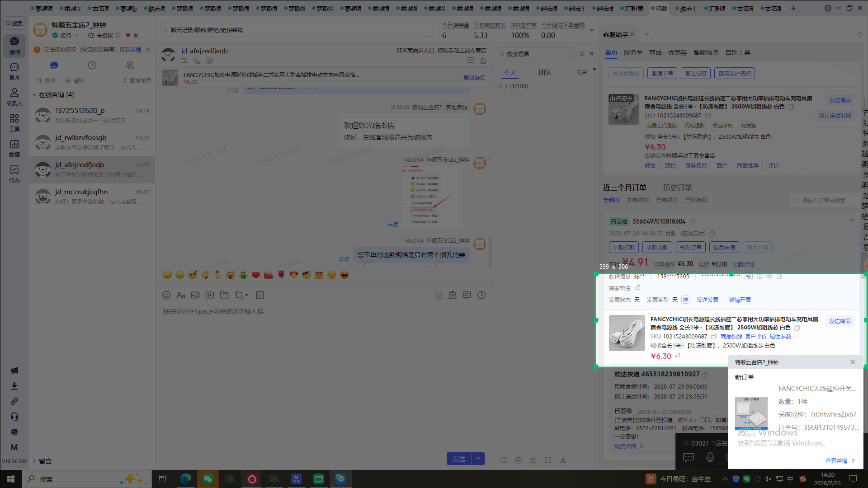Click the 发送 send button
Viewport: 868px width, 488px height.
(459, 459)
